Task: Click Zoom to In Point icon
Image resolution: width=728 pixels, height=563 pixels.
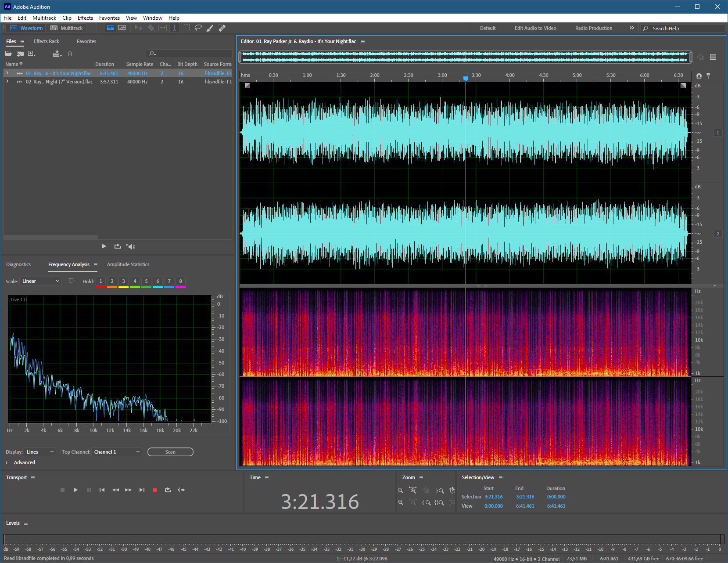Action: 426,503
